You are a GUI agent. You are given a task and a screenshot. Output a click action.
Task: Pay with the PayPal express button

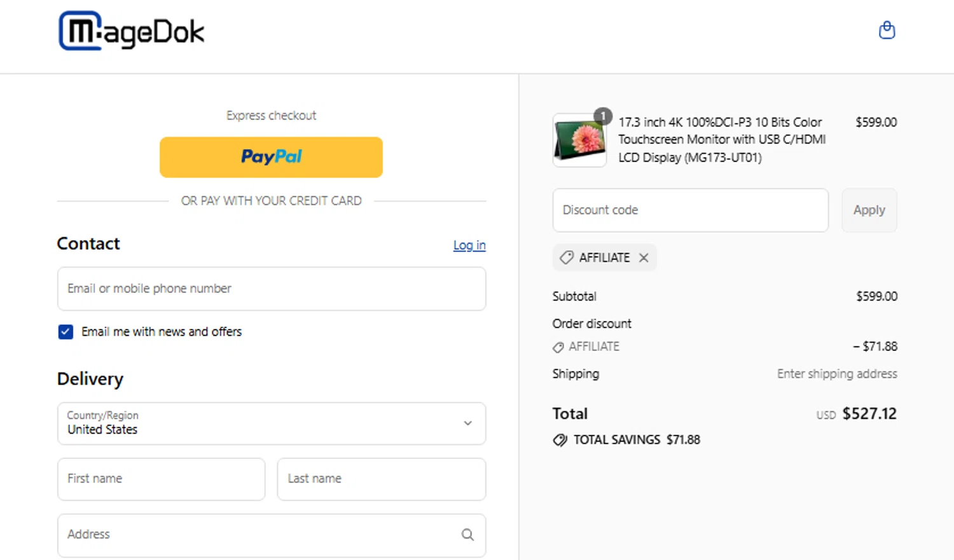[271, 157]
